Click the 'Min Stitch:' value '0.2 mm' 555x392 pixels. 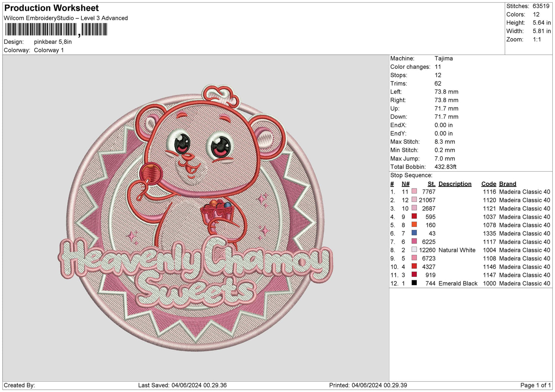point(445,150)
